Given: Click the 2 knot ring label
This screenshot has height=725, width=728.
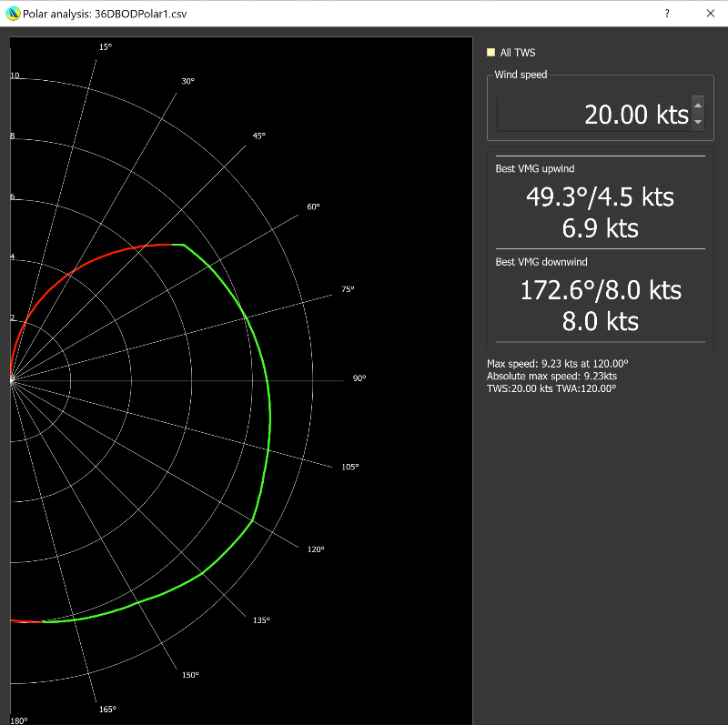Looking at the screenshot, I should pos(13,318).
